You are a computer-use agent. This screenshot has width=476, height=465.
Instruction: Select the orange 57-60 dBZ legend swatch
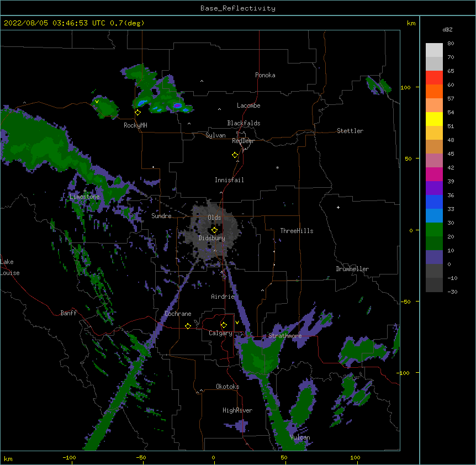[434, 91]
